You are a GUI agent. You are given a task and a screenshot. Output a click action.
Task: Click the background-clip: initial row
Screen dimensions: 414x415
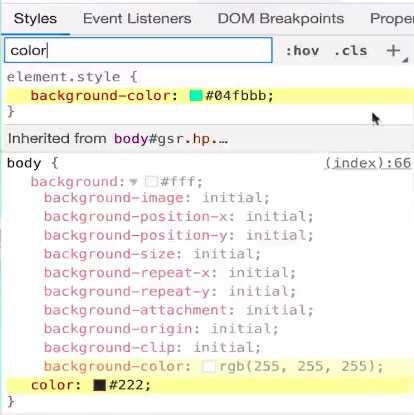152,347
